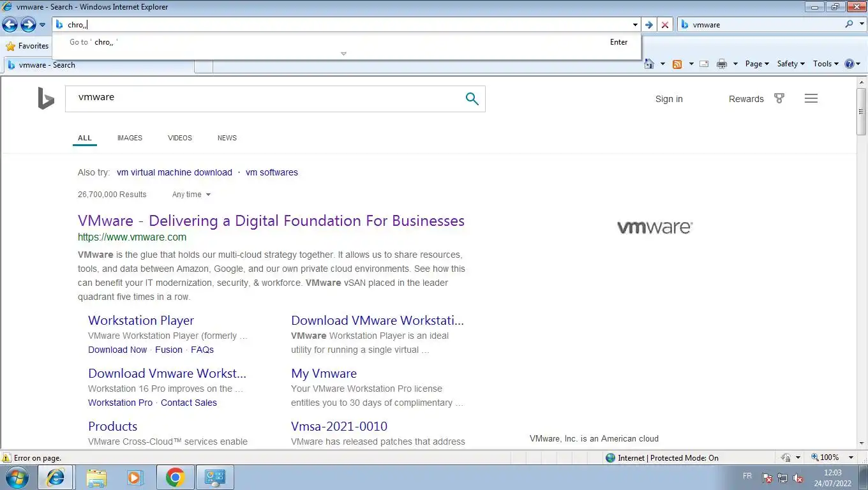This screenshot has width=868, height=490.
Task: Go back using the Back arrow button
Action: click(x=10, y=24)
